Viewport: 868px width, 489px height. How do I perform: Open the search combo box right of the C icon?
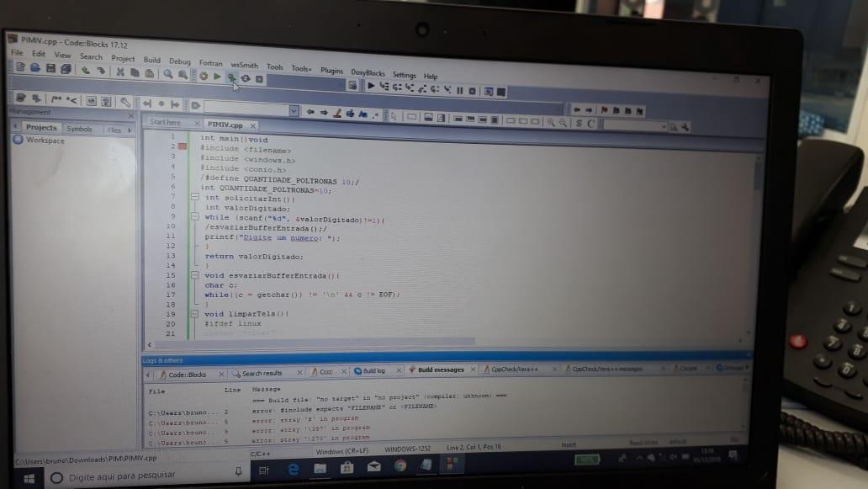pyautogui.click(x=634, y=125)
